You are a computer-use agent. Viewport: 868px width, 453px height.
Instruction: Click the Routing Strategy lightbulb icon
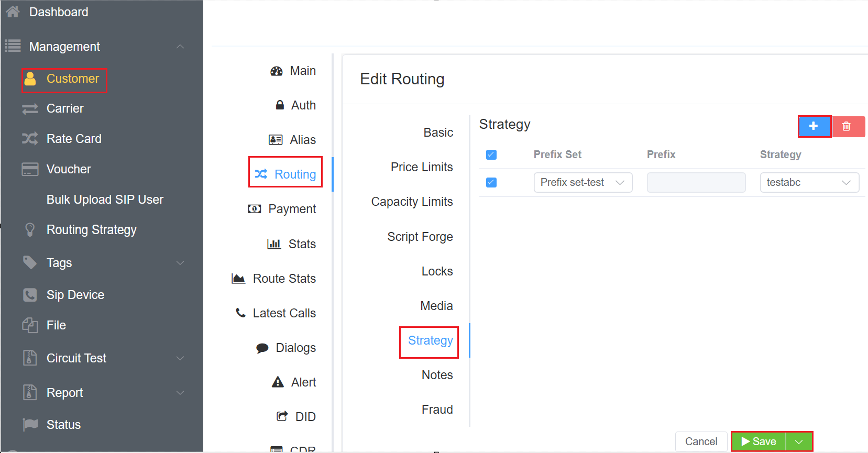[x=30, y=230]
